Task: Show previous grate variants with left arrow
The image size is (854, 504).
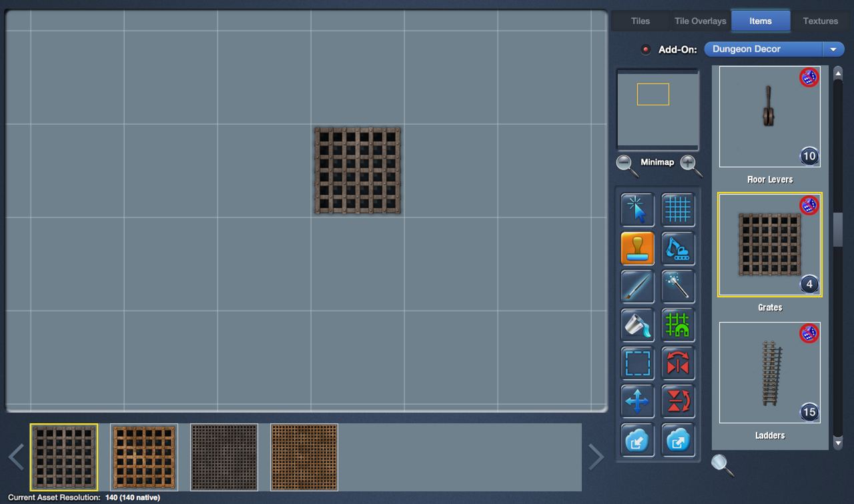Action: (x=16, y=457)
